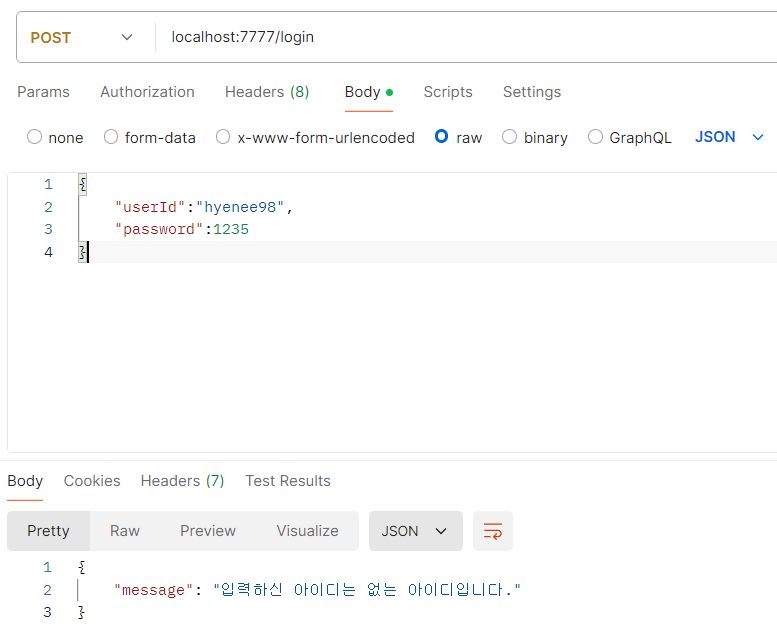Switch to the Visualize response view
The image size is (777, 637).
tap(307, 531)
